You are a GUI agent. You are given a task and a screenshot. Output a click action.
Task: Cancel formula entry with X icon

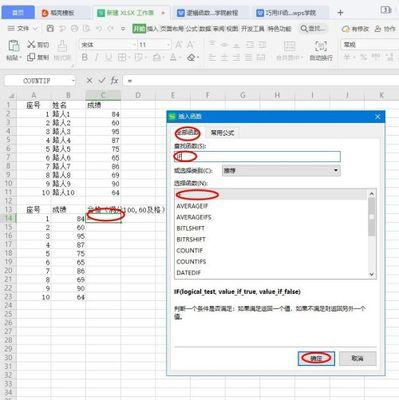pyautogui.click(x=89, y=80)
